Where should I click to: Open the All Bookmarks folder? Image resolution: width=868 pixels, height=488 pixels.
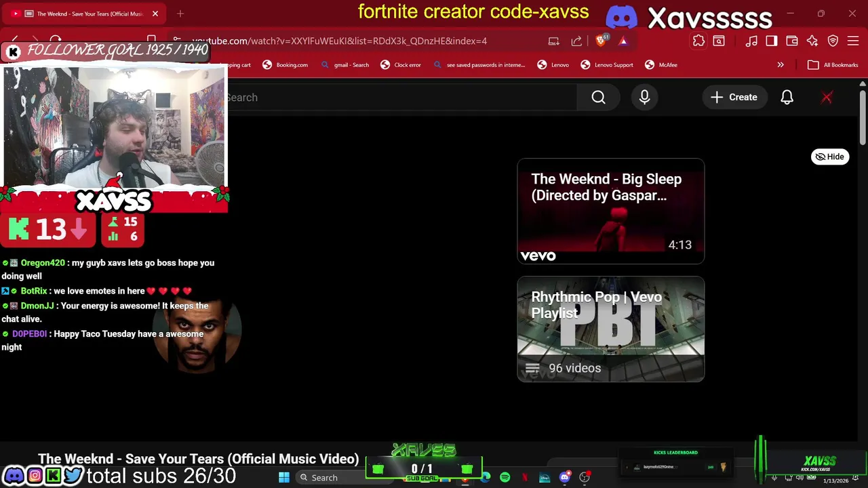pyautogui.click(x=833, y=65)
